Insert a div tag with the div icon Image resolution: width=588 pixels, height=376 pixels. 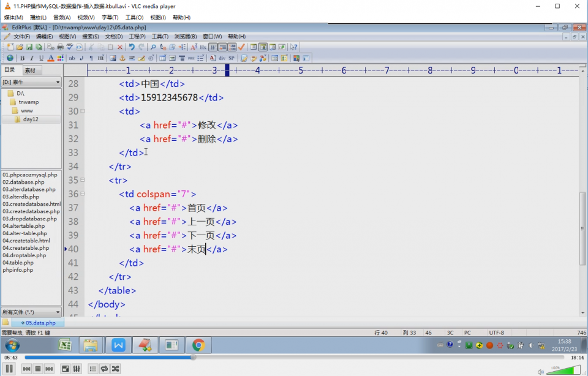(x=222, y=58)
